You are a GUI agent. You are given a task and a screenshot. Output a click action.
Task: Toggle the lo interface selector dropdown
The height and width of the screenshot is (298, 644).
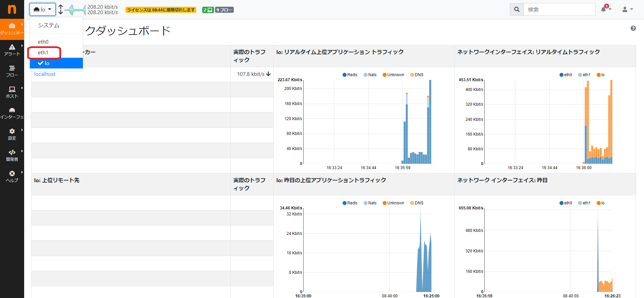43,9
